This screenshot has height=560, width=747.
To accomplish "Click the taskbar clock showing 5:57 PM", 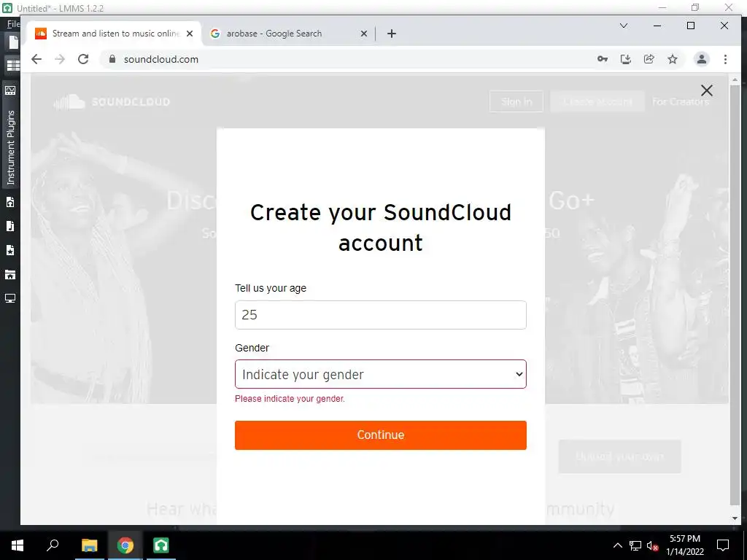I will pyautogui.click(x=684, y=545).
